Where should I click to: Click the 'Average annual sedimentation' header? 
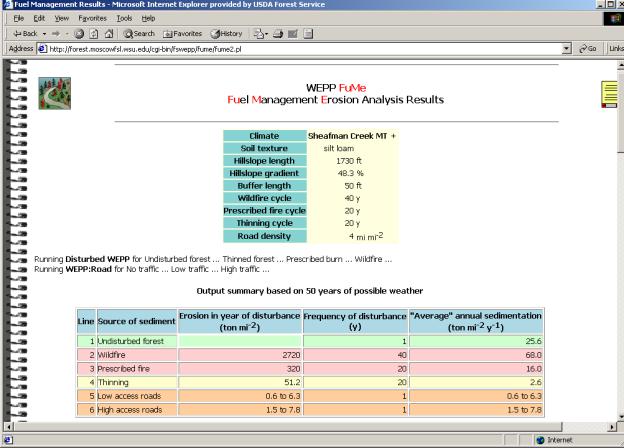point(476,321)
